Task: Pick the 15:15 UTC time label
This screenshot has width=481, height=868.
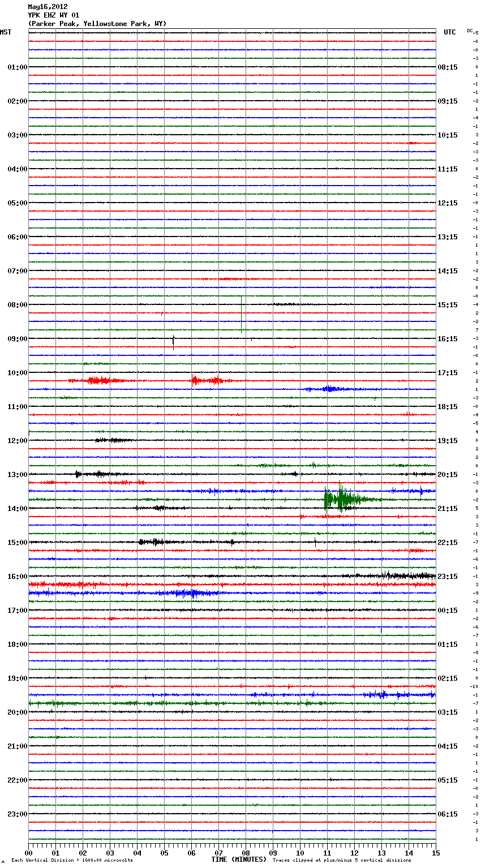Action: pos(448,305)
